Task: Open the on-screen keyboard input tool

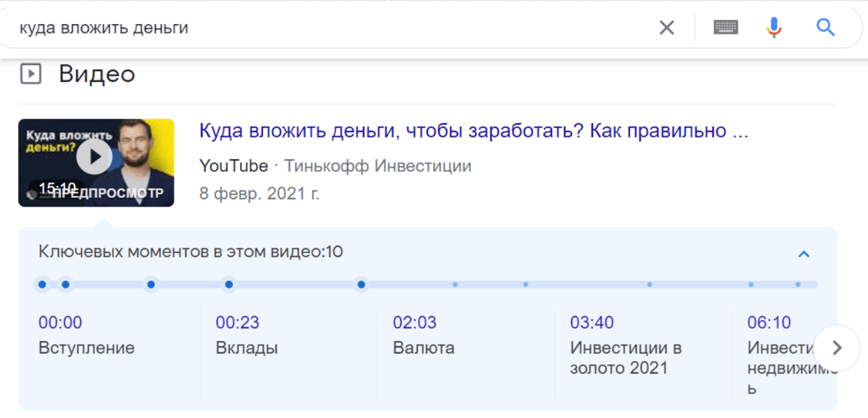Action: 726,28
